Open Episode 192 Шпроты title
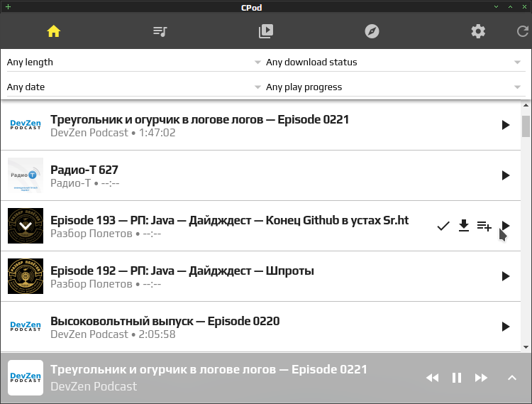Viewport: 532px width, 404px height. (182, 271)
